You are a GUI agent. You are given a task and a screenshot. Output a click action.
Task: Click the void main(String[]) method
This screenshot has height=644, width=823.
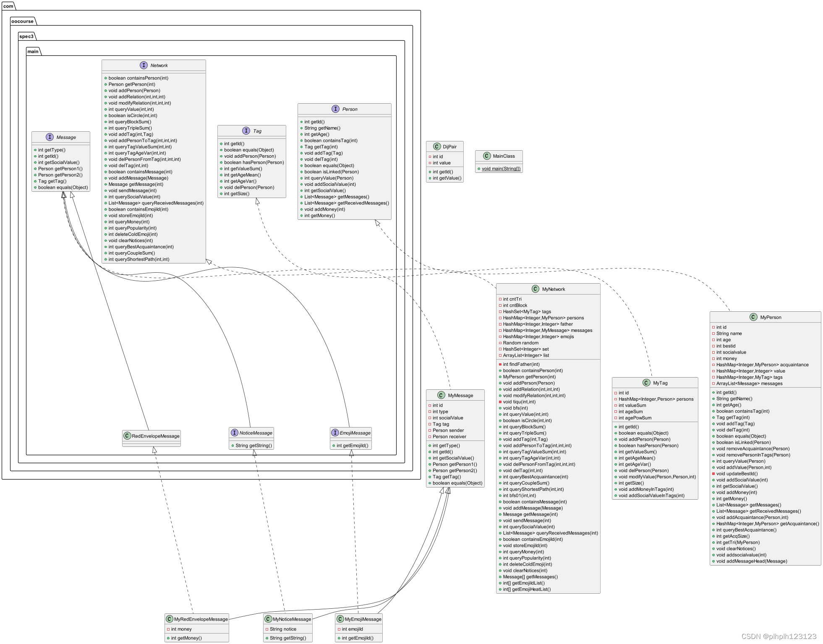pos(501,169)
